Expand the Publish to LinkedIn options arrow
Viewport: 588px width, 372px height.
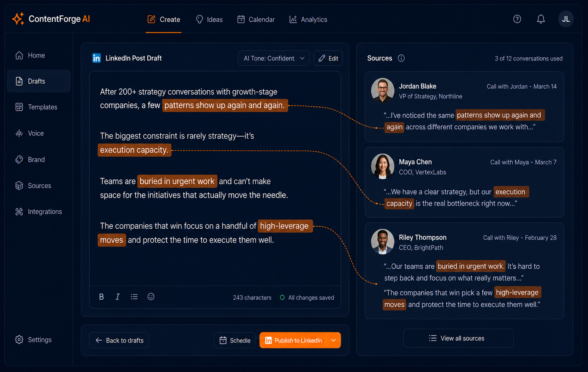click(x=333, y=340)
